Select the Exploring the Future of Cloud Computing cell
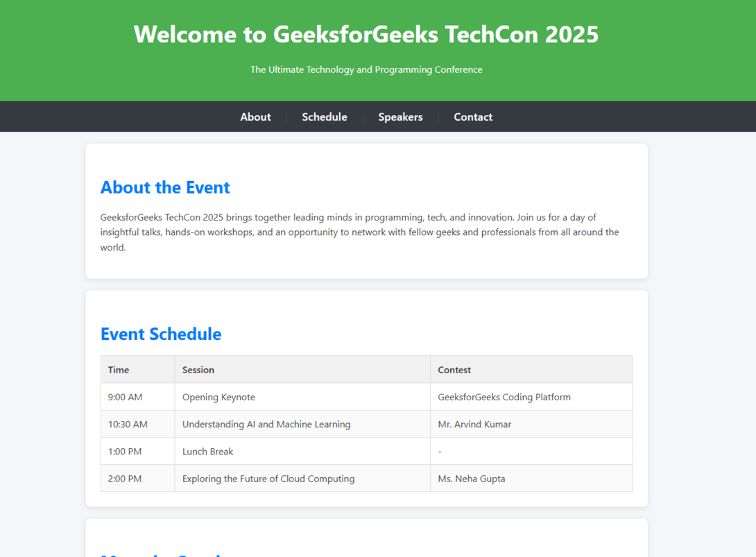 (x=302, y=479)
